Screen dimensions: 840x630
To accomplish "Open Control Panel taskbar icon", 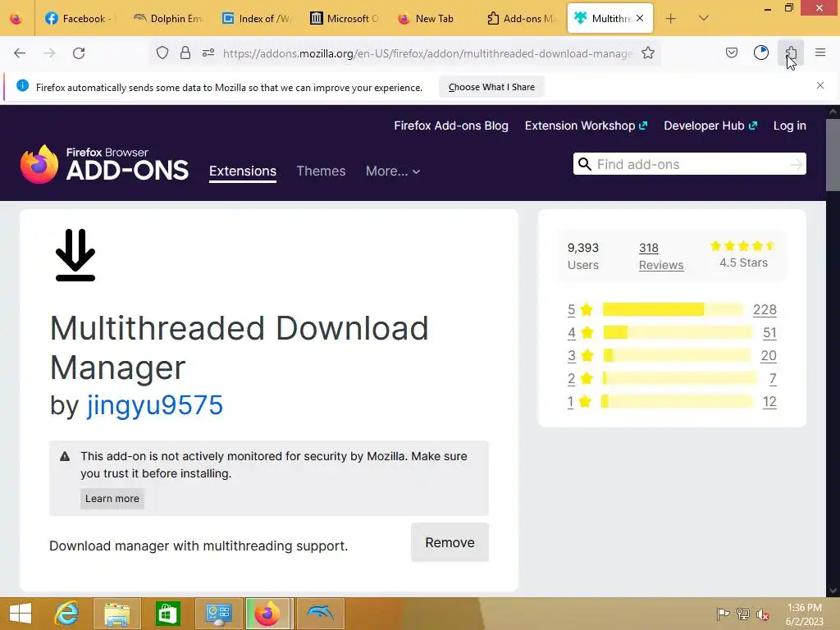I will pos(218,614).
